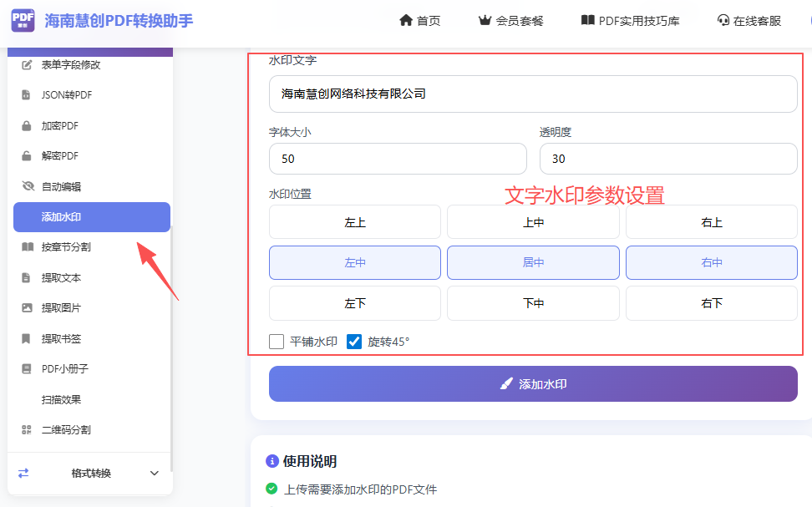This screenshot has height=507, width=812.
Task: Select 右下 watermark position
Action: tap(712, 303)
